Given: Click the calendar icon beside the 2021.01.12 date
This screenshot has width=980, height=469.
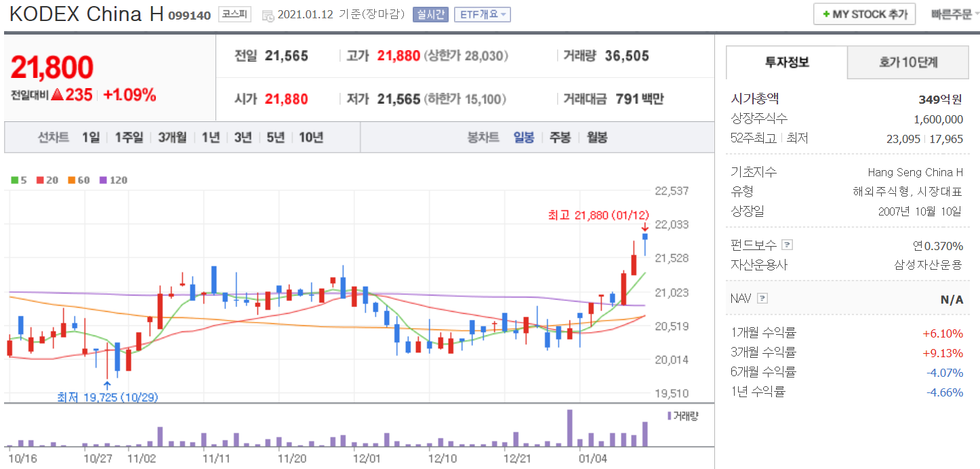Looking at the screenshot, I should click(x=268, y=15).
